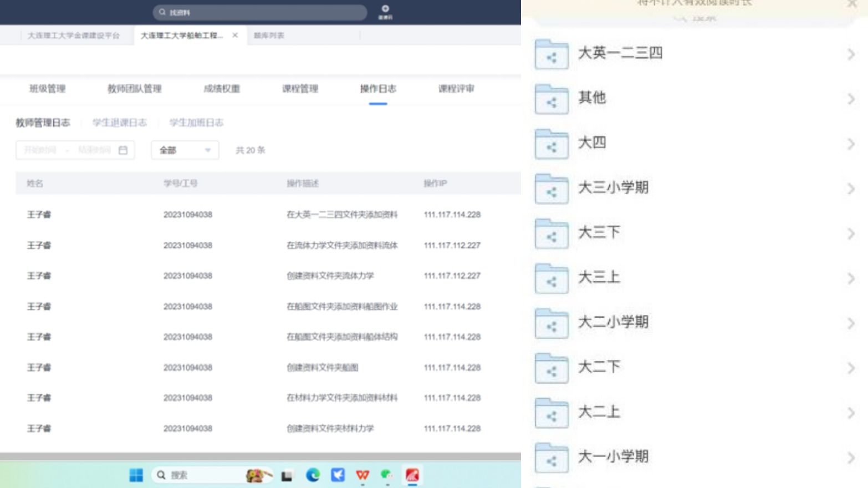Click the plus icon beside the top search bar
The image size is (868, 488).
pyautogui.click(x=385, y=9)
